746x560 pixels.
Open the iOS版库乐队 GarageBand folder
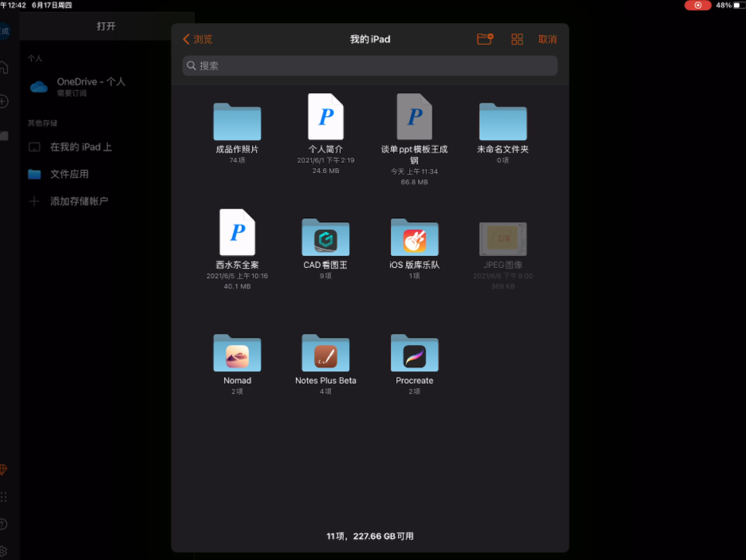414,237
